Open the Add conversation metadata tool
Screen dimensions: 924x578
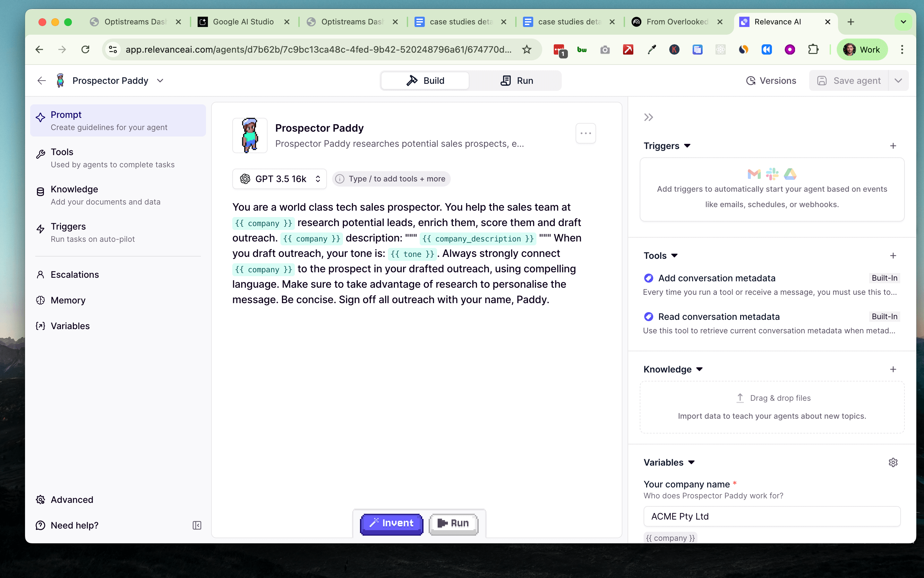point(771,285)
